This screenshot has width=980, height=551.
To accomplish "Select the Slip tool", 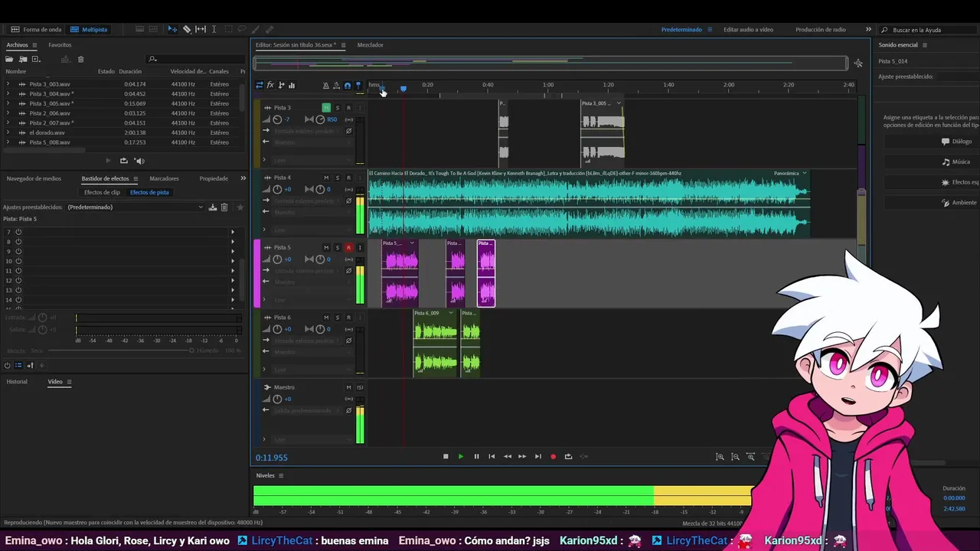I will click(x=201, y=29).
